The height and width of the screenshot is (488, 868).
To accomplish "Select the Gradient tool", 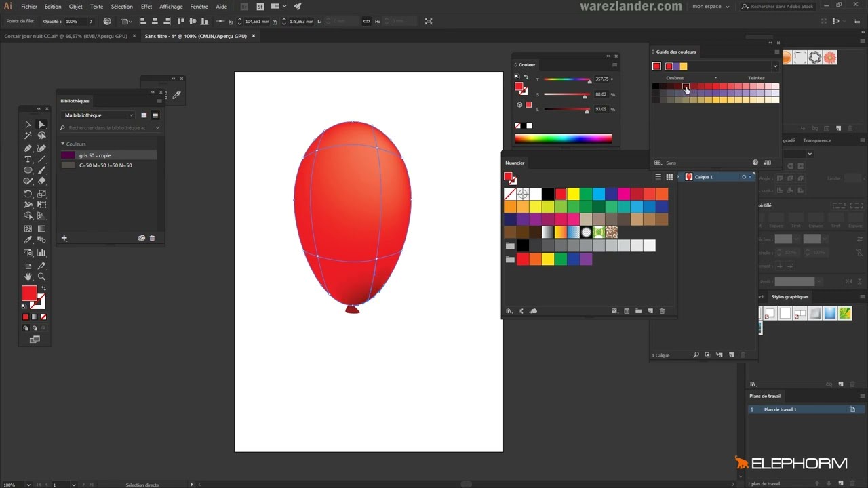I will pyautogui.click(x=41, y=229).
